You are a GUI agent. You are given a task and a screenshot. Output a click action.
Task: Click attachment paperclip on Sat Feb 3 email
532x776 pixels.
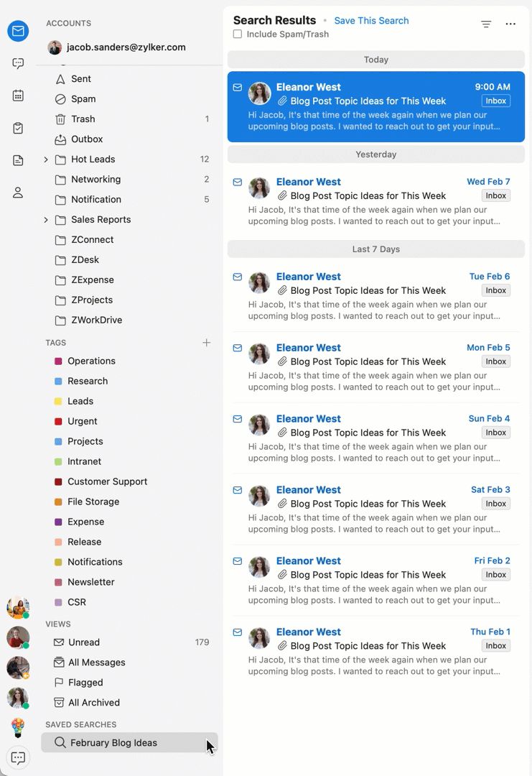click(282, 504)
